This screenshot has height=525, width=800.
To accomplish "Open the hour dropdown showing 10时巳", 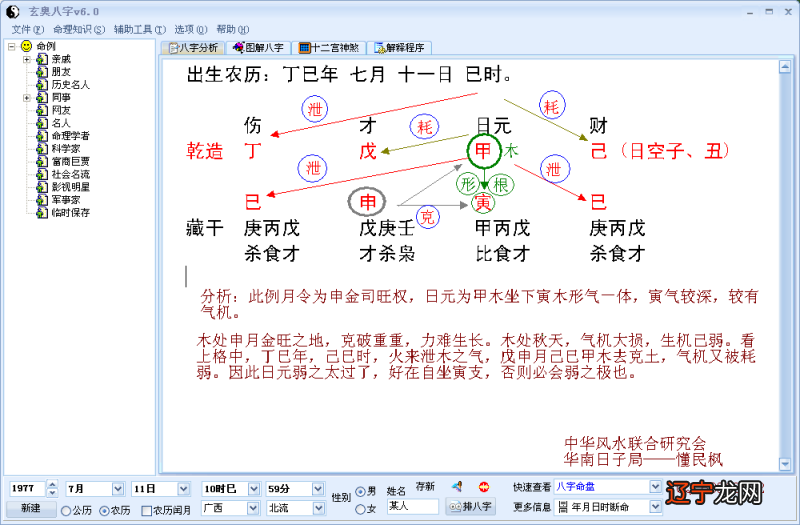I will click(254, 489).
